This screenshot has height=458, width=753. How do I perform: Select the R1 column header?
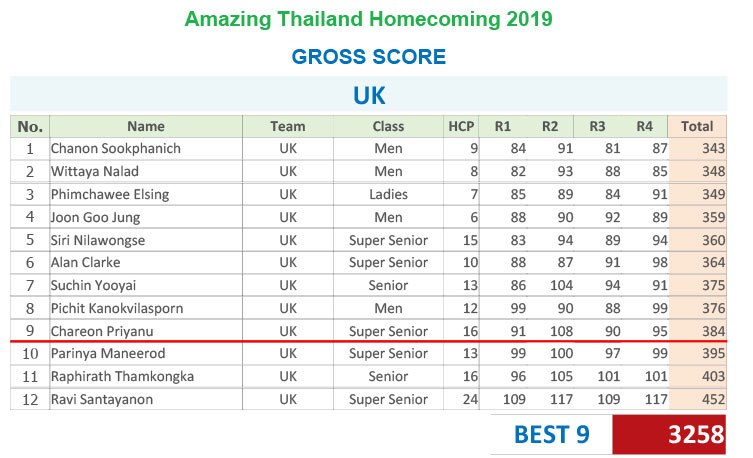[503, 126]
